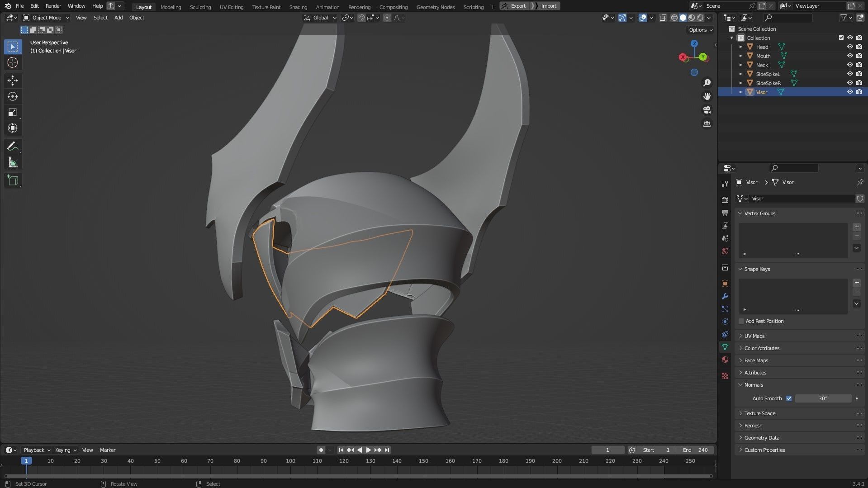Hide the Head object in outliner
The height and width of the screenshot is (488, 868).
pyautogui.click(x=850, y=47)
